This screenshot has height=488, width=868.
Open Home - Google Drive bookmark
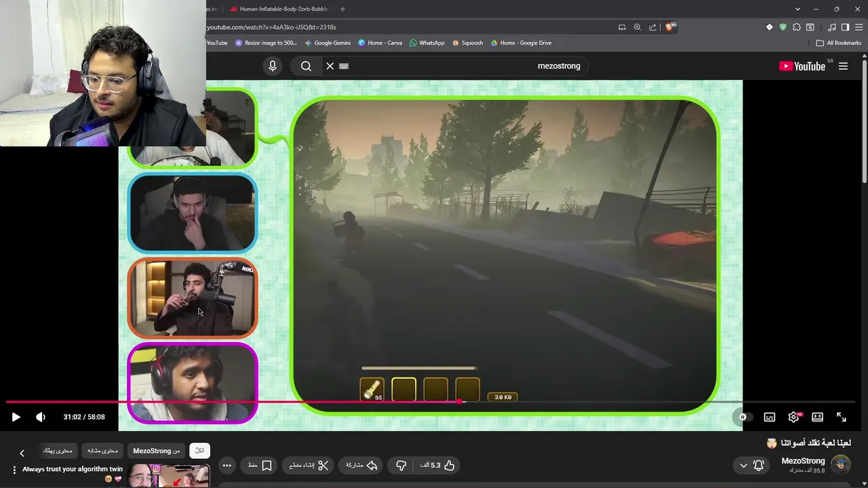tap(520, 43)
